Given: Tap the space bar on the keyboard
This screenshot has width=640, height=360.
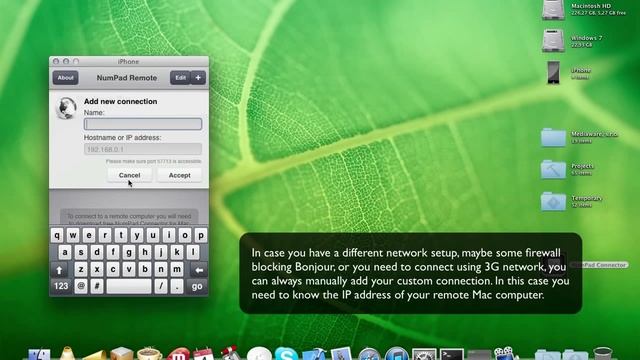Looking at the screenshot, I should pyautogui.click(x=129, y=286).
